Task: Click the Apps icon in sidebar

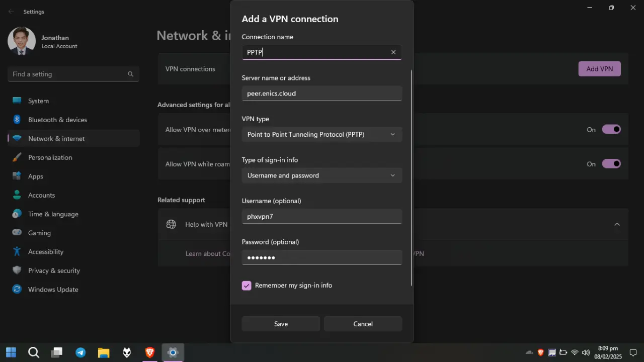Action: tap(17, 176)
